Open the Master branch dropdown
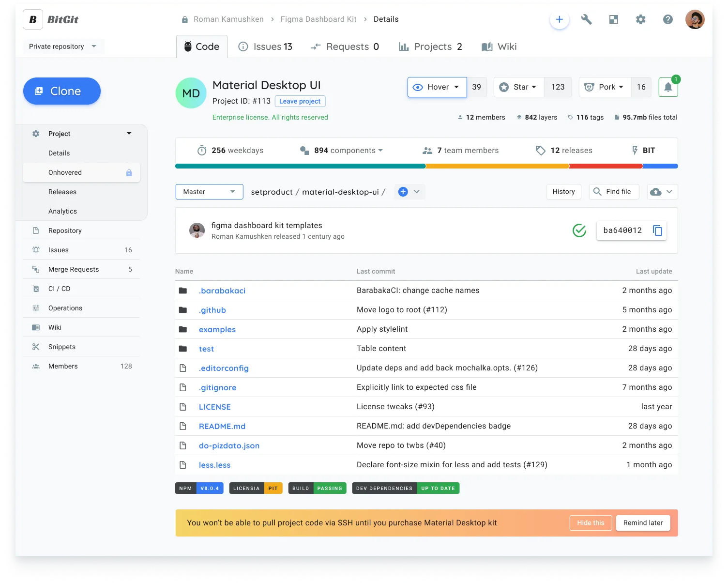The image size is (728, 583). pos(209,192)
